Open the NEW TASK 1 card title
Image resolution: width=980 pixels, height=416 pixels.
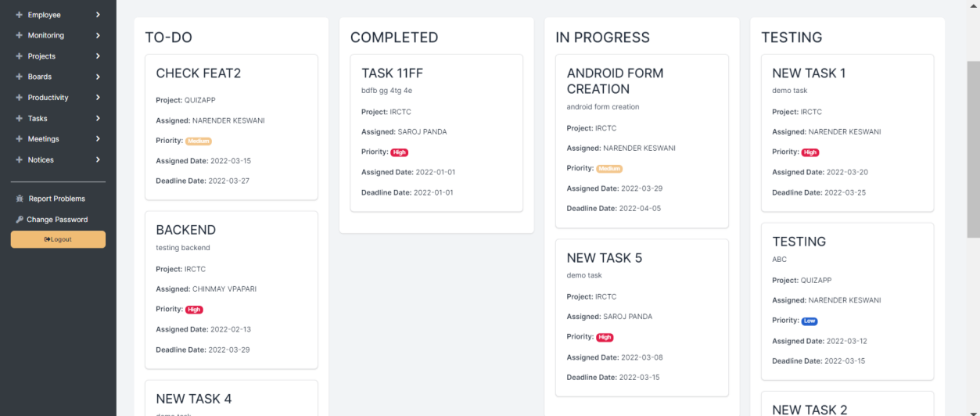(809, 74)
